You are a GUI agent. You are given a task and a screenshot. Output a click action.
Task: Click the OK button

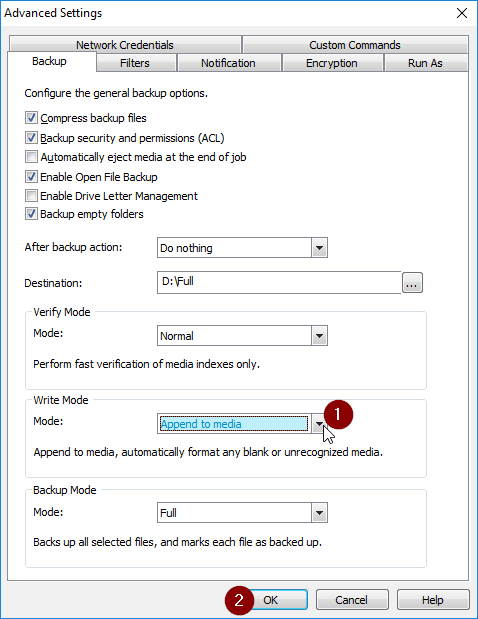[x=271, y=600]
